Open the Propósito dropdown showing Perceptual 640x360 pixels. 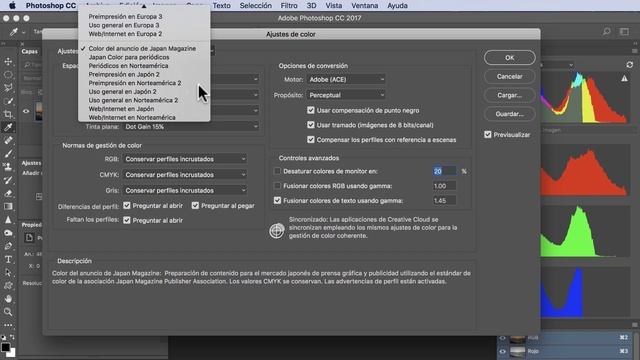346,95
